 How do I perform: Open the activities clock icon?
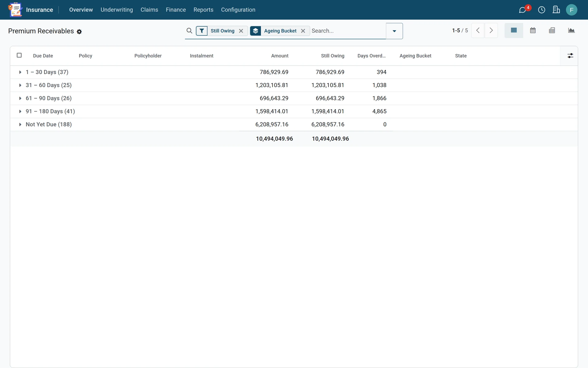pyautogui.click(x=541, y=10)
